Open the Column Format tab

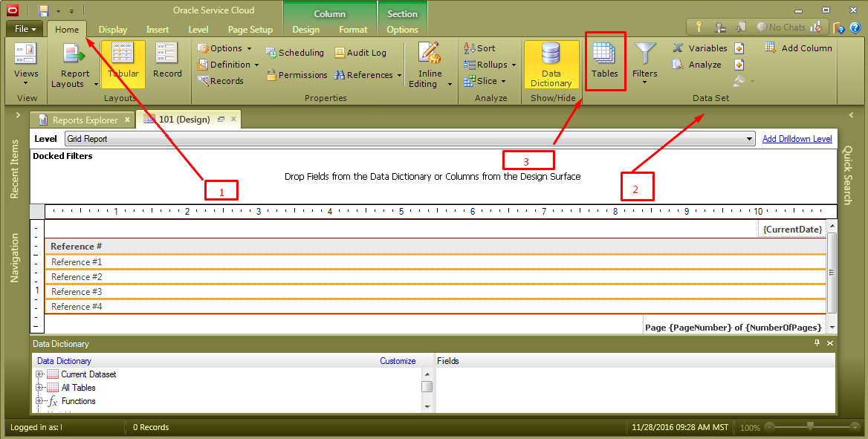coord(353,29)
